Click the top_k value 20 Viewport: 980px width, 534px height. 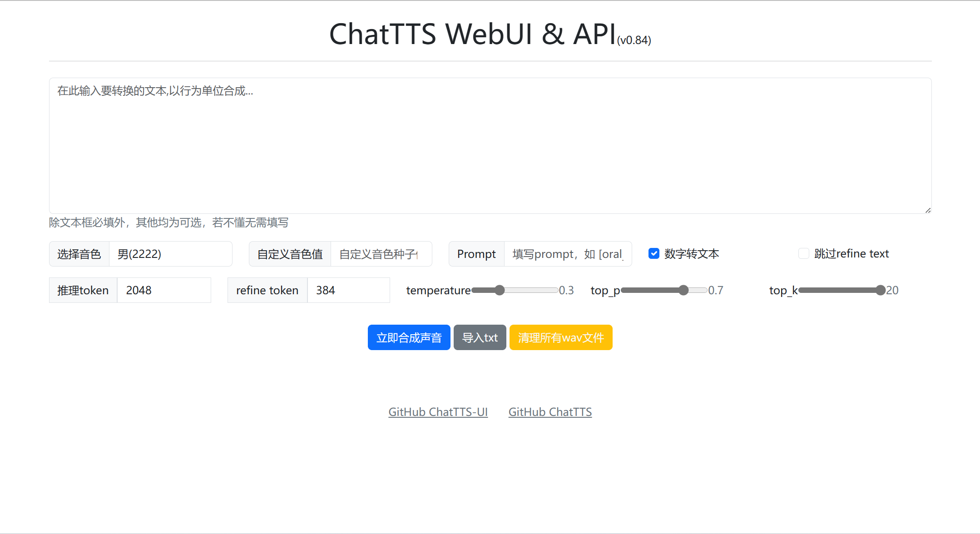[x=892, y=290]
